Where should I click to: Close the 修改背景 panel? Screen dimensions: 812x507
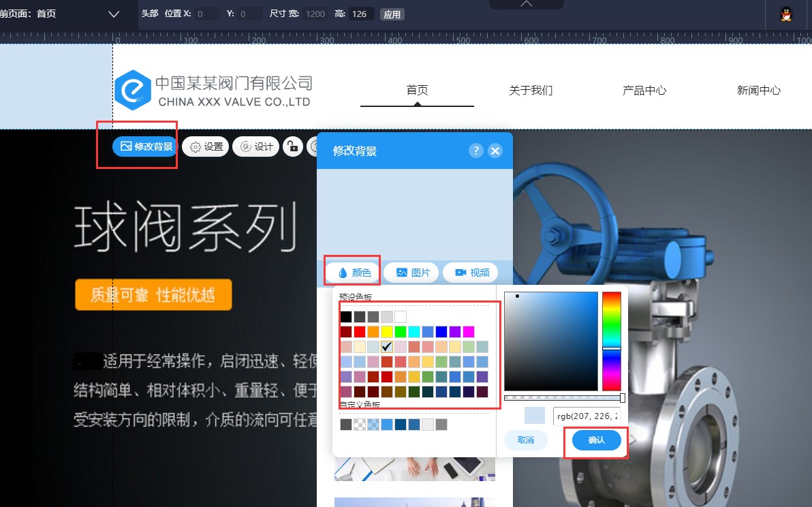click(495, 151)
